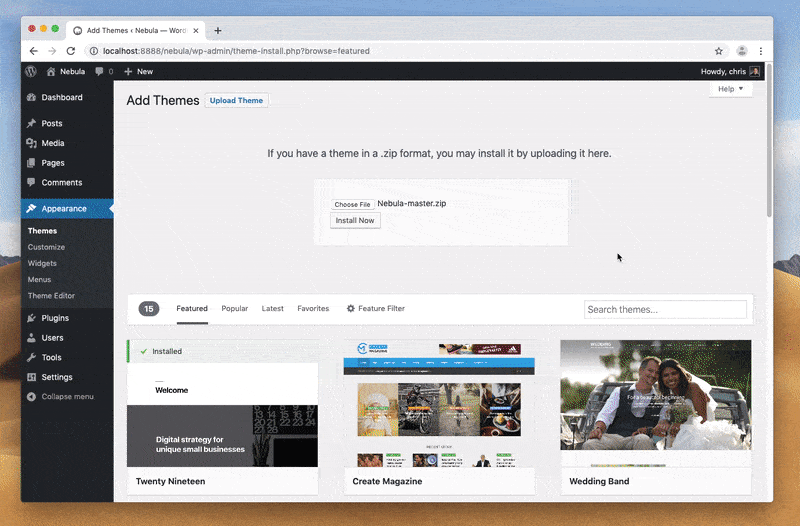Open the Wedding Band theme thumbnail
The height and width of the screenshot is (526, 800).
click(656, 404)
